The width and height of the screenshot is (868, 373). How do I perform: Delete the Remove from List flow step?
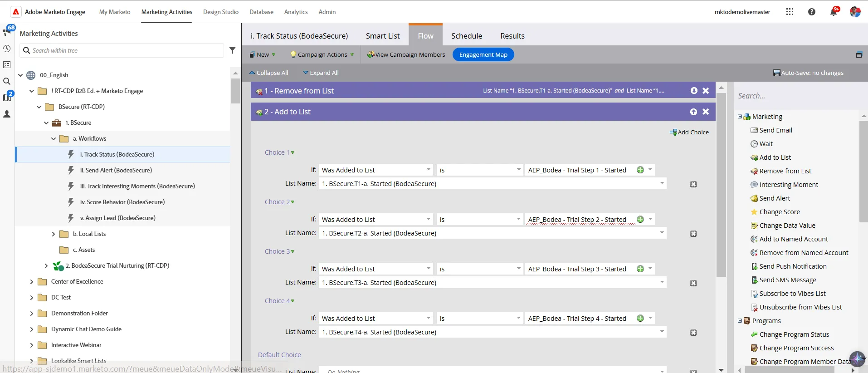[x=706, y=91]
